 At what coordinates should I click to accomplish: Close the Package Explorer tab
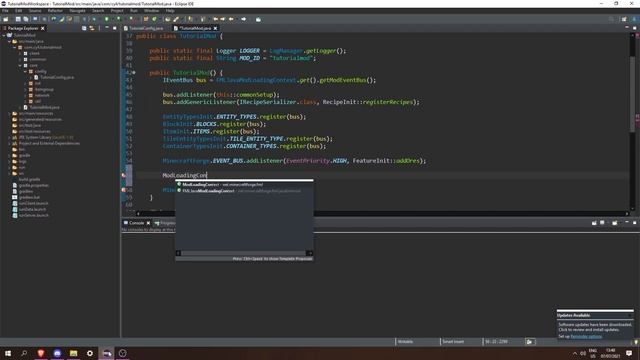click(43, 28)
